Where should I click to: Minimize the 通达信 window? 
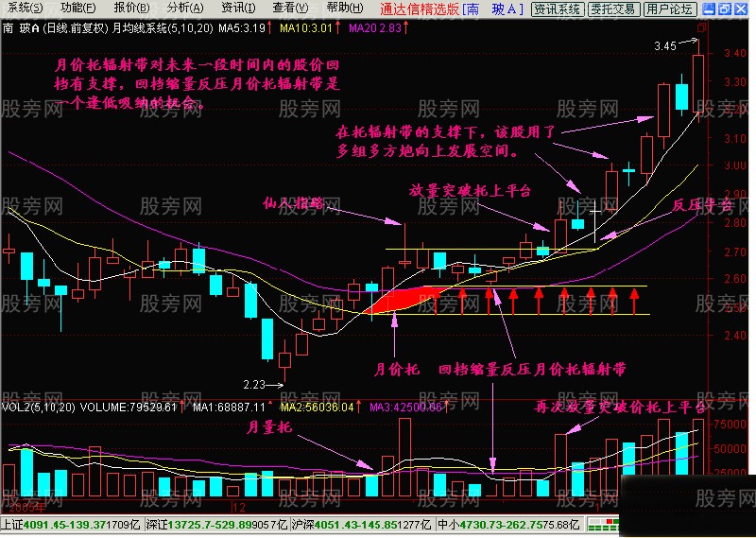click(708, 9)
